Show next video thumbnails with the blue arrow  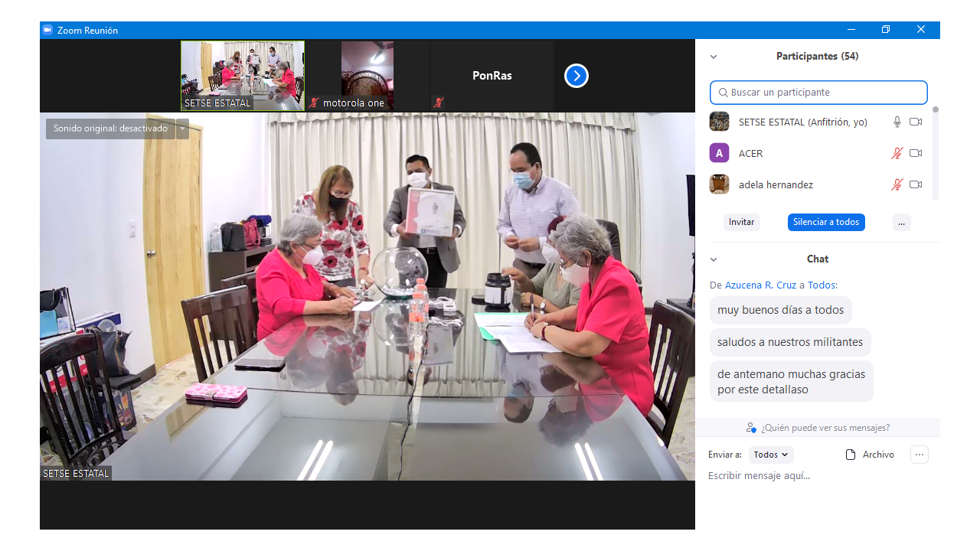coord(577,76)
